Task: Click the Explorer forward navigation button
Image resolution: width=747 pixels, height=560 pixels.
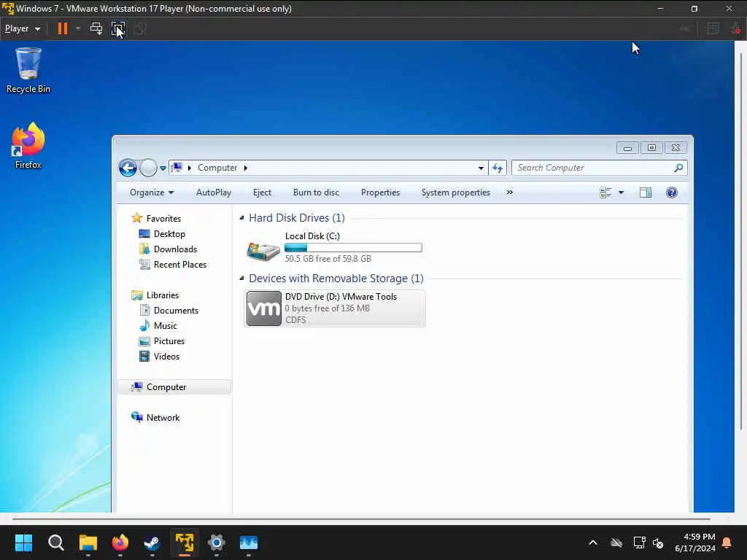Action: [148, 168]
